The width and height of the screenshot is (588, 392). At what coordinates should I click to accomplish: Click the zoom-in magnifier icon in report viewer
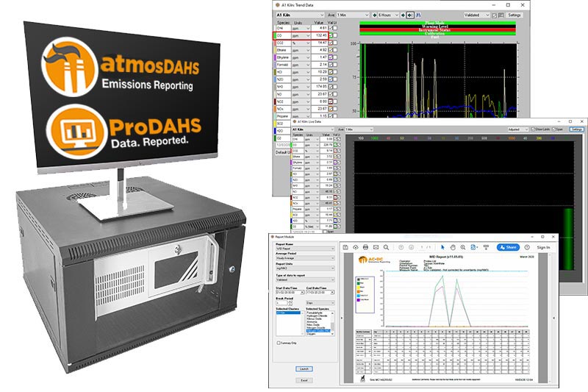[x=463, y=248]
